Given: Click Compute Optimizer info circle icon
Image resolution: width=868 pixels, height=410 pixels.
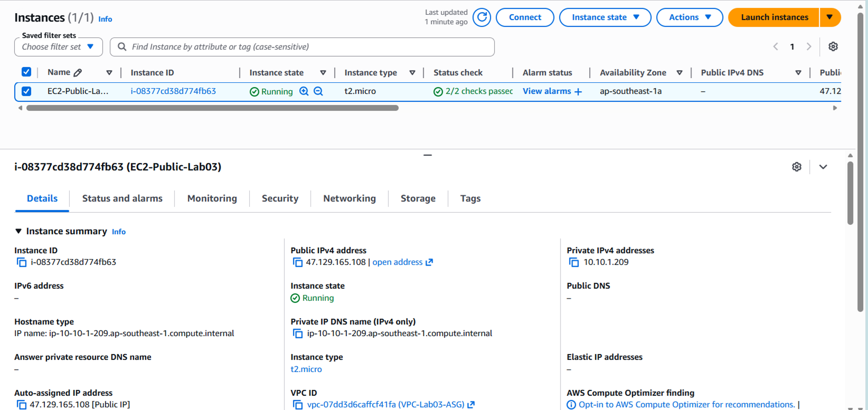Looking at the screenshot, I should click(x=571, y=405).
